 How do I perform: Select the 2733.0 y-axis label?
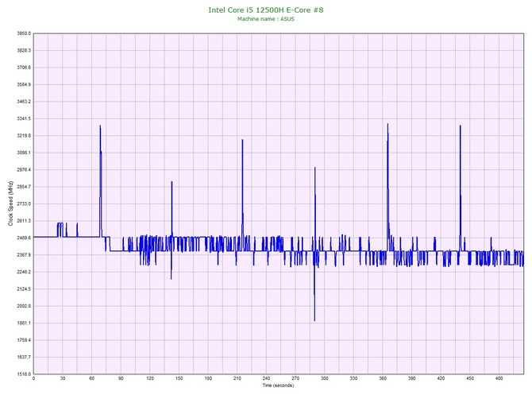click(24, 203)
